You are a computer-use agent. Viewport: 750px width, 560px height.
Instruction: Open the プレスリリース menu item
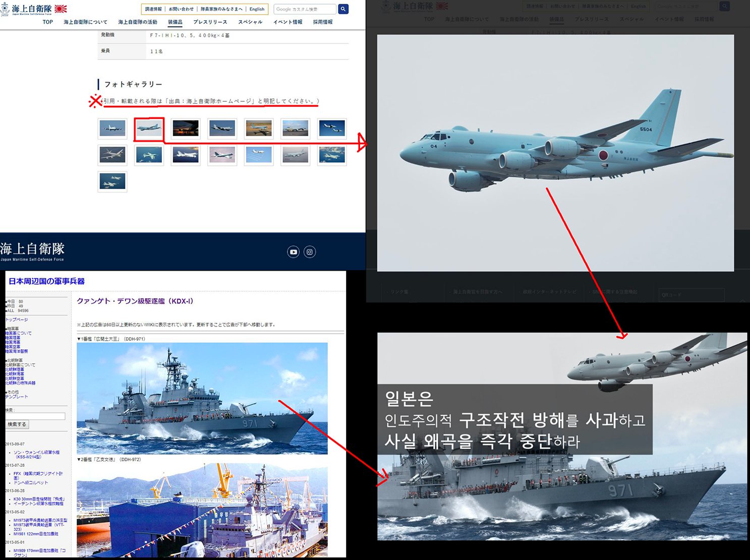point(210,22)
